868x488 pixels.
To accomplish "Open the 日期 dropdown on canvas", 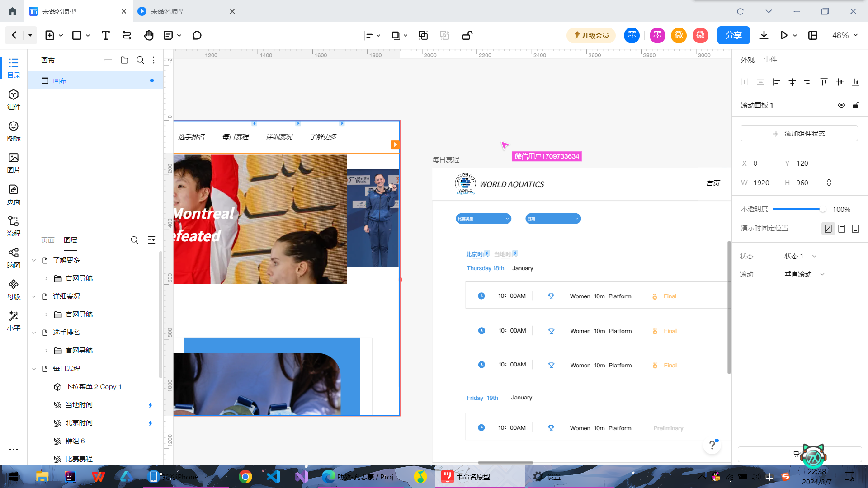I will (x=553, y=219).
